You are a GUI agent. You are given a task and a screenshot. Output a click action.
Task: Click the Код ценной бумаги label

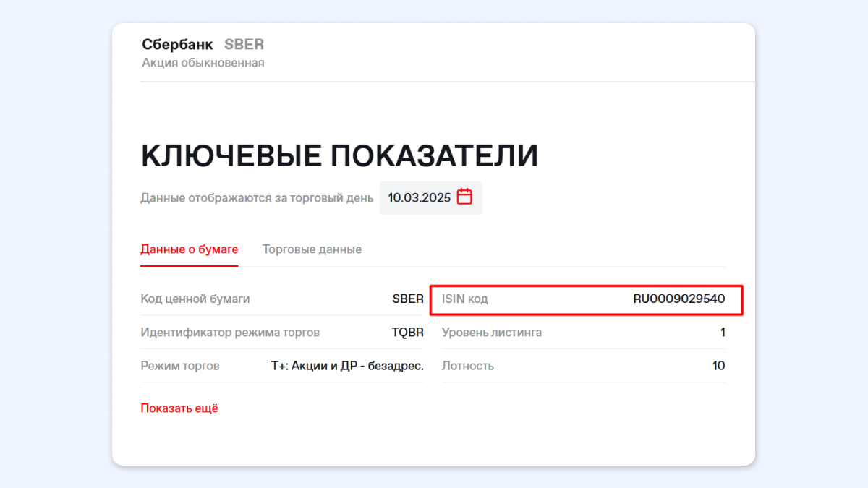pos(195,299)
